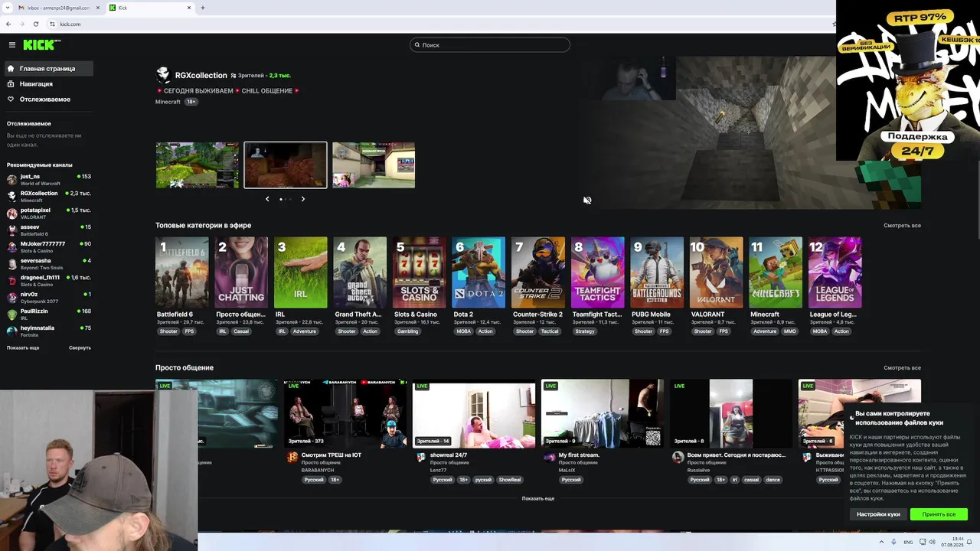Viewport: 980px width, 551px height.
Task: Open Grand Theft Auto V category
Action: pyautogui.click(x=360, y=272)
